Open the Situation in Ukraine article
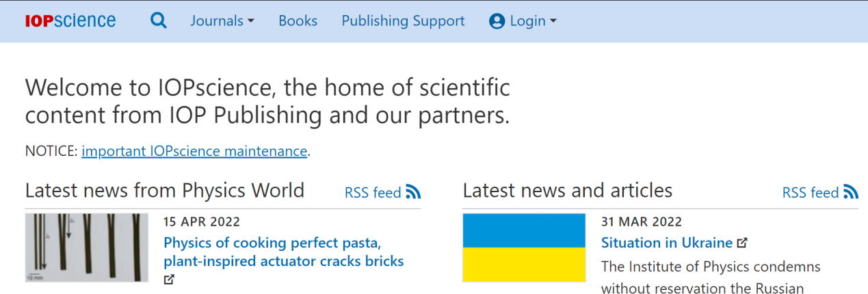Viewport: 868px width, 294px height. [x=666, y=243]
